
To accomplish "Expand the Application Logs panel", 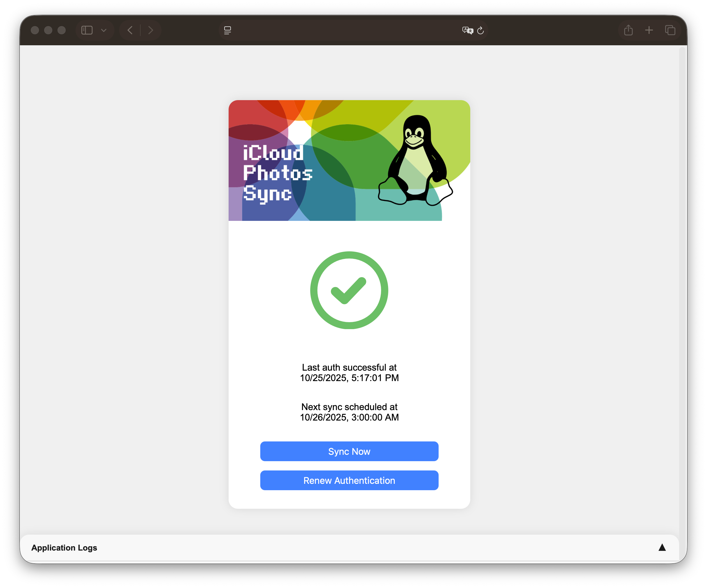I will tap(662, 547).
